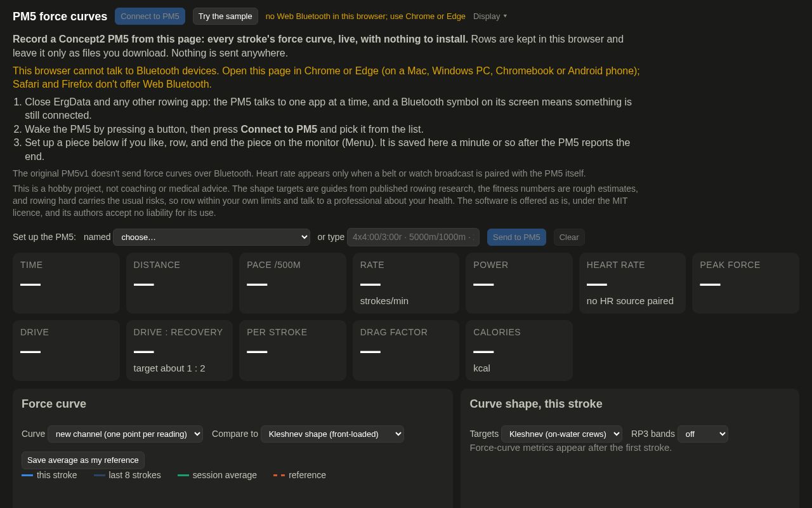Select the PER STROKE card label
The height and width of the screenshot is (508, 812).
277,332
